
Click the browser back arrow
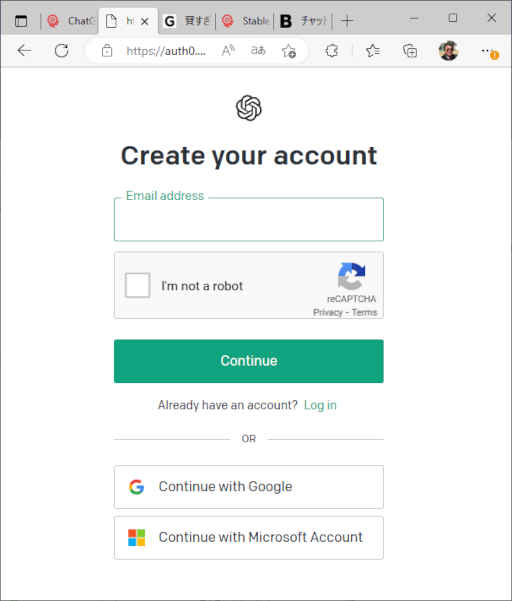(x=24, y=51)
